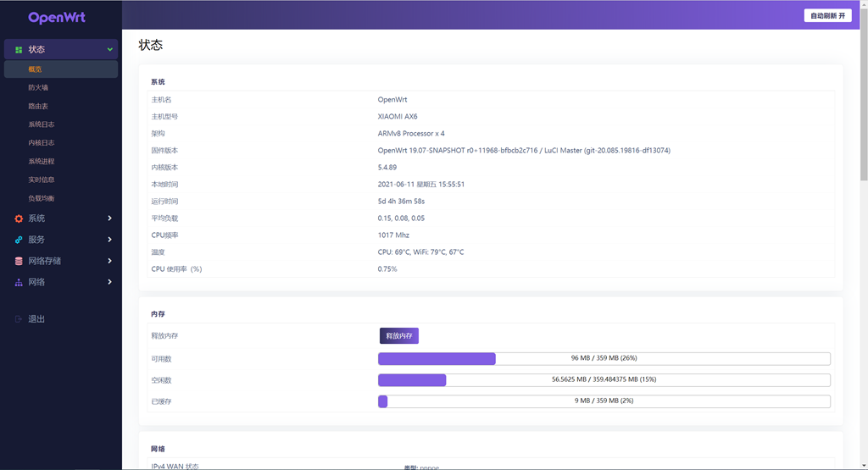Image resolution: width=868 pixels, height=470 pixels.
Task: Click the 可用数 memory progress bar
Action: click(604, 358)
